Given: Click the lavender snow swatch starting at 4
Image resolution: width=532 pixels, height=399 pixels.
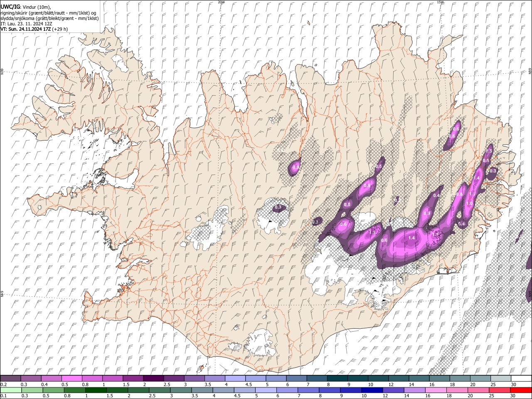Looking at the screenshot, I should pos(235,379).
